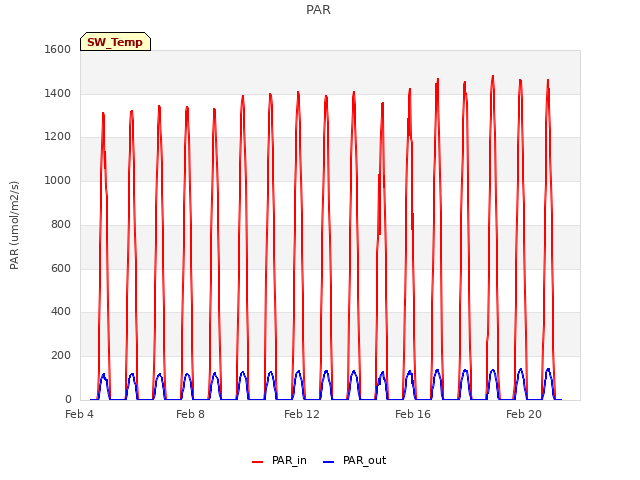Click the Feb 20 x-axis label
This screenshot has width=640, height=480.
524,414
